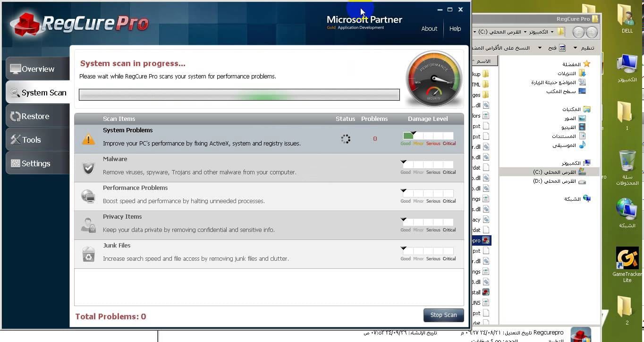Image resolution: width=644 pixels, height=342 pixels.
Task: Select الكمبيوتر in Explorer navigation tree
Action: (x=576, y=163)
